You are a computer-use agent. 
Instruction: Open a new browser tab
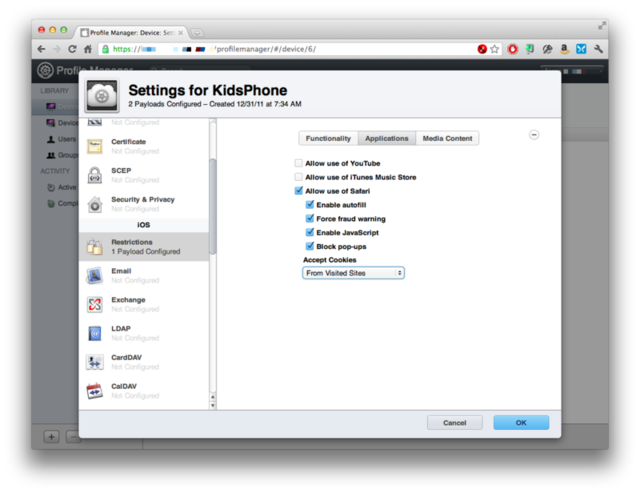coord(197,33)
